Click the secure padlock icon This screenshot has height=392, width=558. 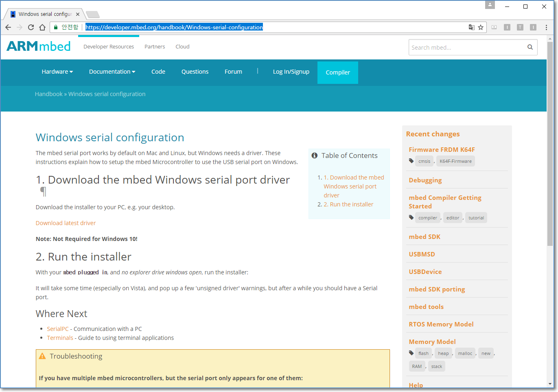pyautogui.click(x=56, y=27)
